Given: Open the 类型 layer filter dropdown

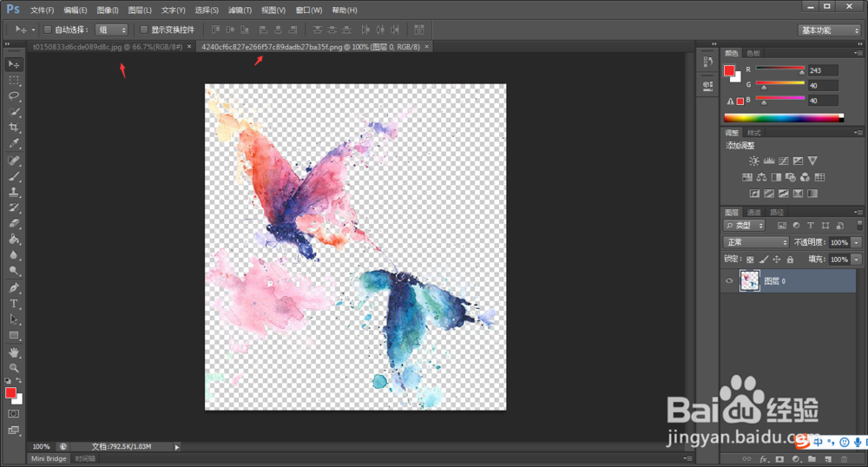Looking at the screenshot, I should tap(745, 225).
